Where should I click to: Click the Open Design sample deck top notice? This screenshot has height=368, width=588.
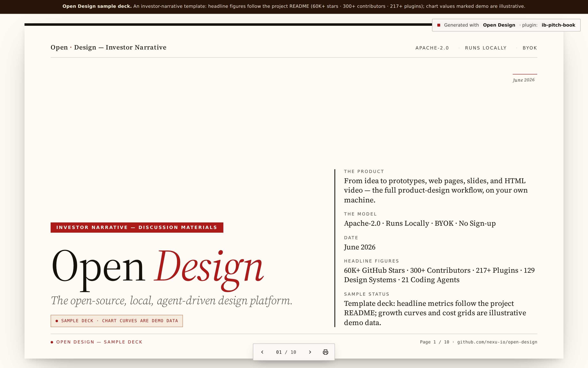[x=294, y=6]
